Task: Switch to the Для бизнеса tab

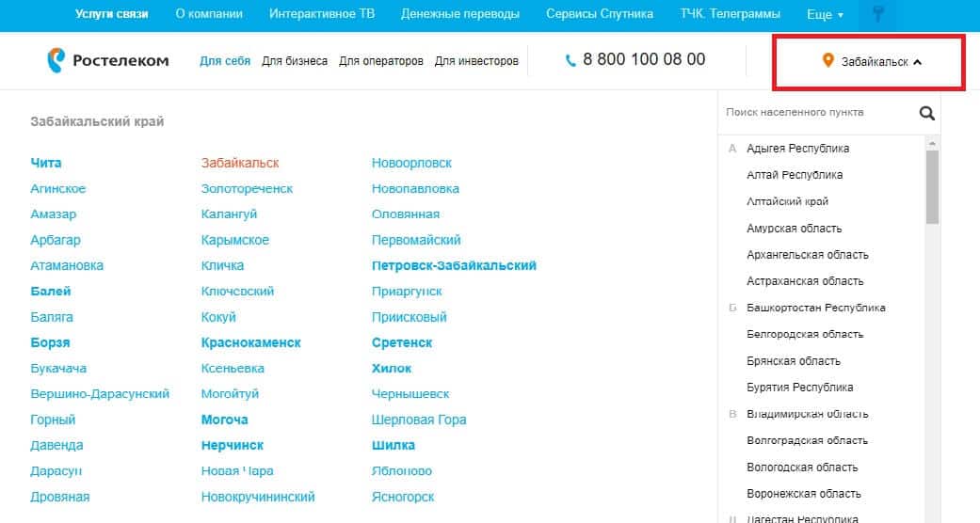Action: (295, 61)
